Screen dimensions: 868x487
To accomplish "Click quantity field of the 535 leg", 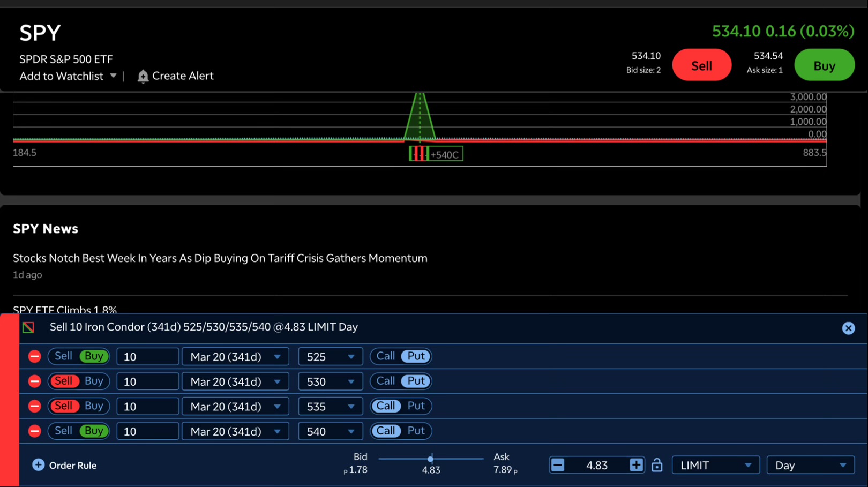I will point(147,407).
